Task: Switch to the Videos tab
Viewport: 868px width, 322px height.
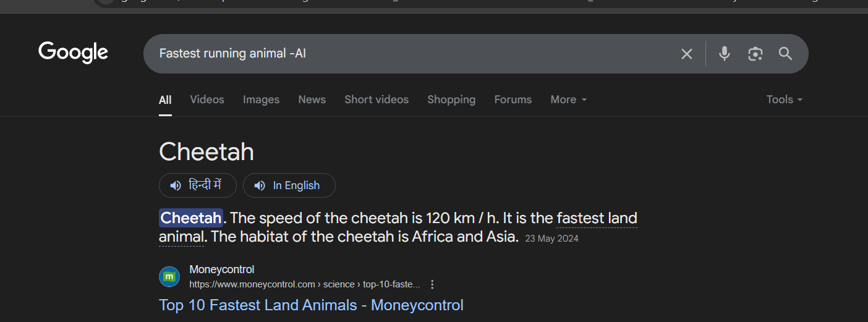Action: (x=207, y=100)
